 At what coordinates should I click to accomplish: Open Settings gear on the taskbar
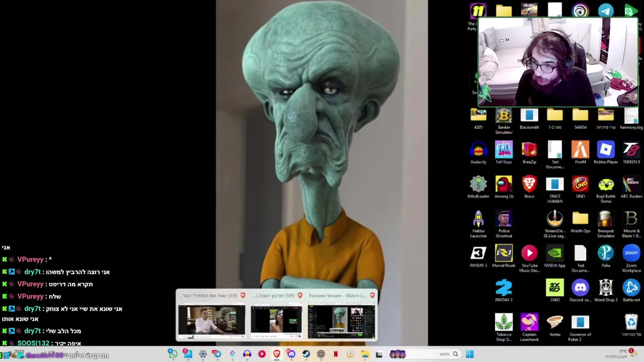click(x=203, y=354)
